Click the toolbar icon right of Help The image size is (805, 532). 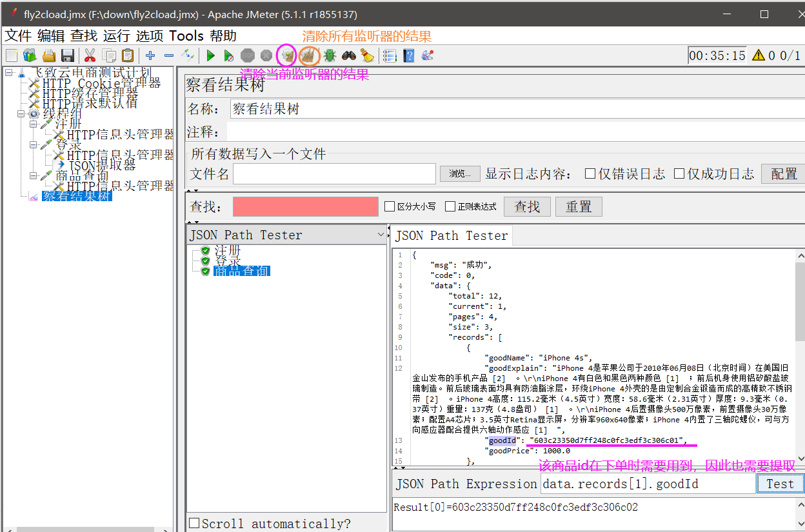click(427, 55)
